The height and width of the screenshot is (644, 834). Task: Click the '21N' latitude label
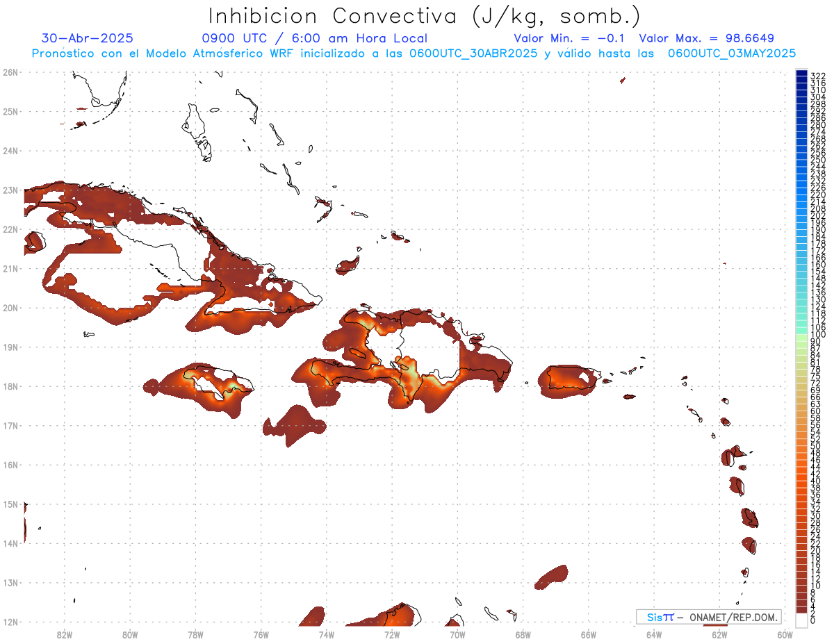click(x=10, y=268)
